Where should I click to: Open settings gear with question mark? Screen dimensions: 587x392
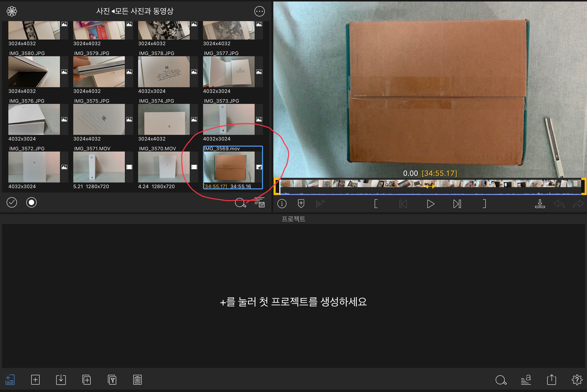[x=577, y=380]
